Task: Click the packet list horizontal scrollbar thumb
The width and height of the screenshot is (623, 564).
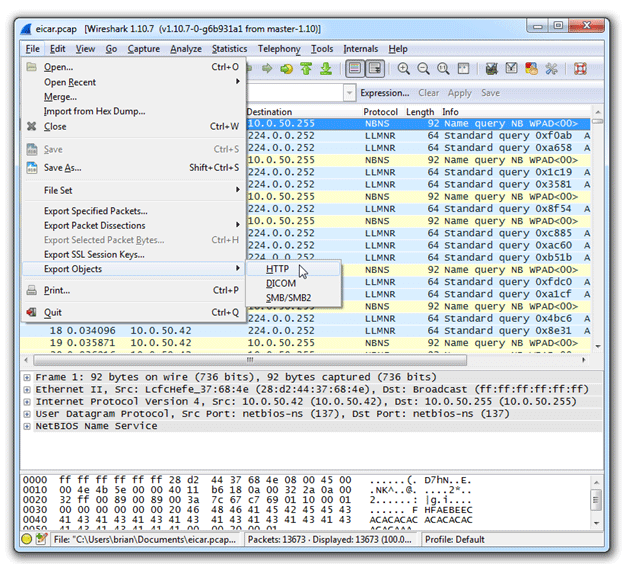Action: click(250, 360)
